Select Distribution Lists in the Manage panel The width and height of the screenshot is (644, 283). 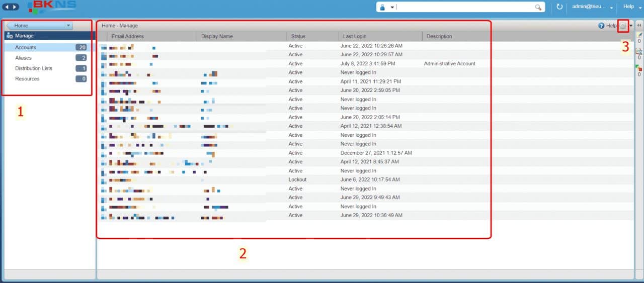[x=34, y=68]
